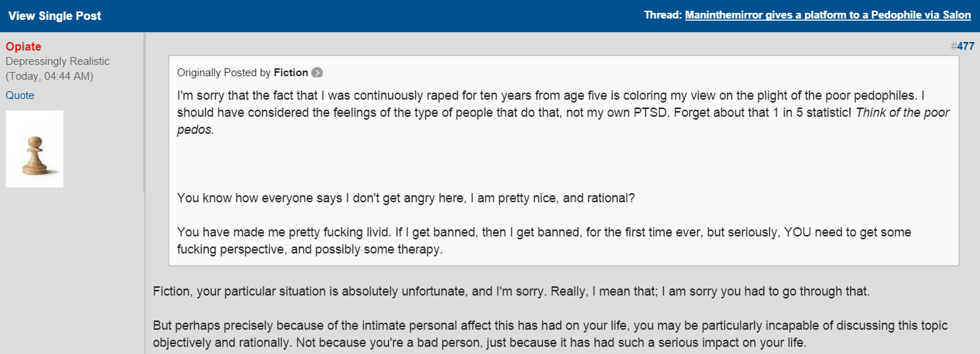Click post number 477 permalink
The width and height of the screenshot is (980, 354).
[965, 46]
